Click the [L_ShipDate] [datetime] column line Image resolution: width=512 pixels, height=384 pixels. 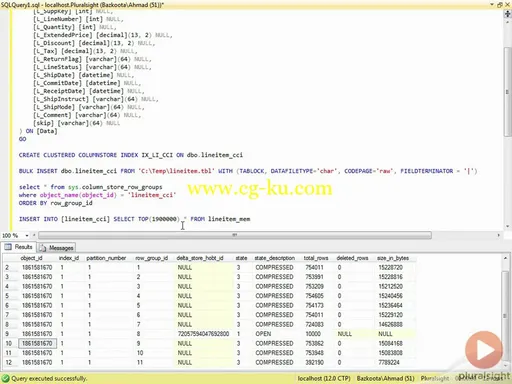click(83, 75)
